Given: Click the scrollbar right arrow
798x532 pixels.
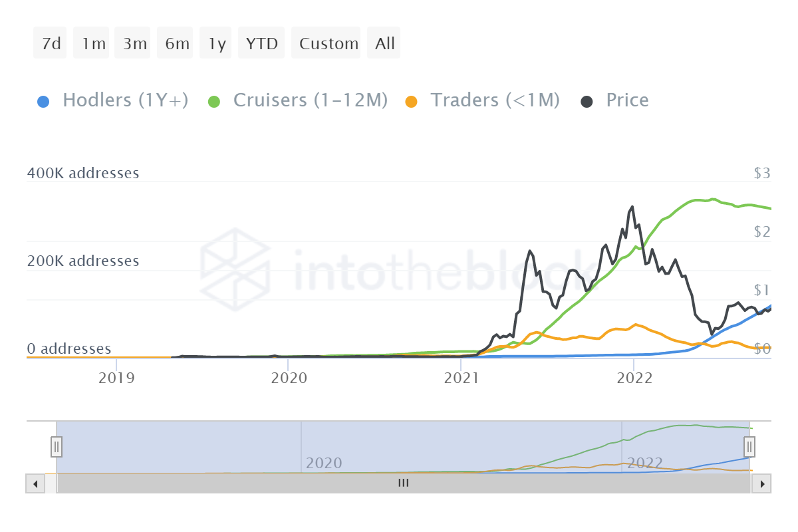Looking at the screenshot, I should [x=762, y=483].
